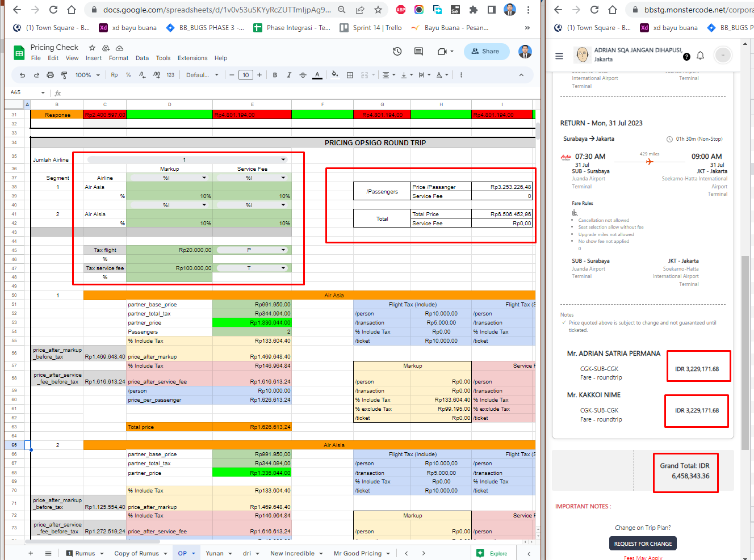Open font family Default dropdown
Screen dimensions: 754x560
click(202, 75)
